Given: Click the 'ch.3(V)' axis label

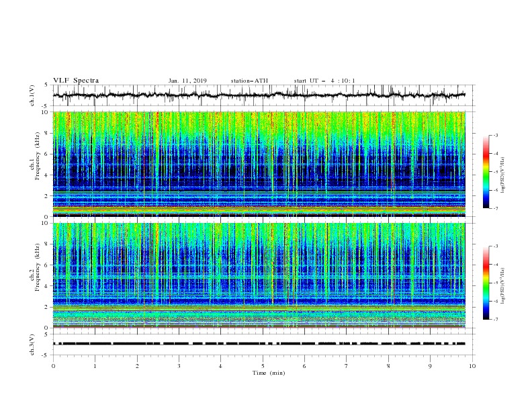Looking at the screenshot, I should coord(32,345).
